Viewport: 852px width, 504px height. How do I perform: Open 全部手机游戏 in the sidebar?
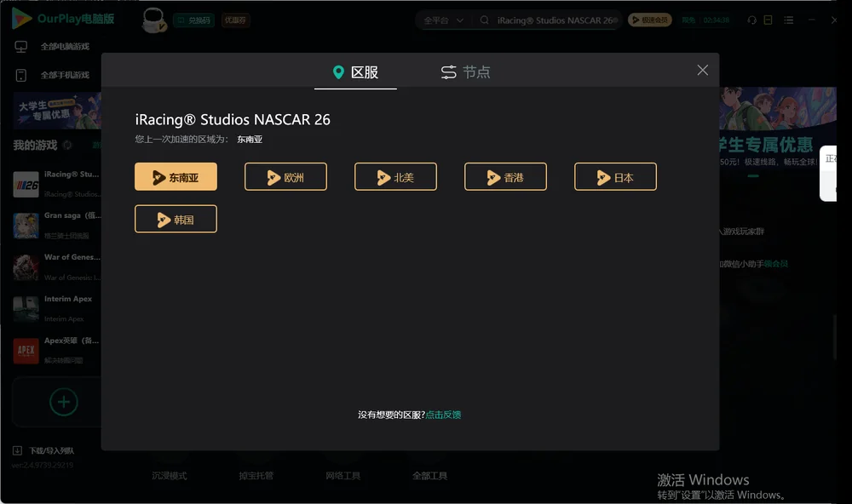tap(52, 75)
